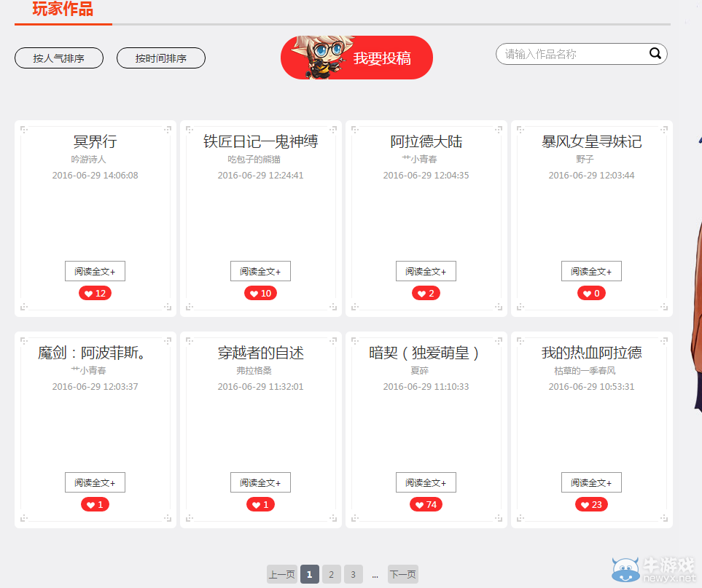702x588 pixels.
Task: Click 我要投稿 submit button
Action: [382, 58]
